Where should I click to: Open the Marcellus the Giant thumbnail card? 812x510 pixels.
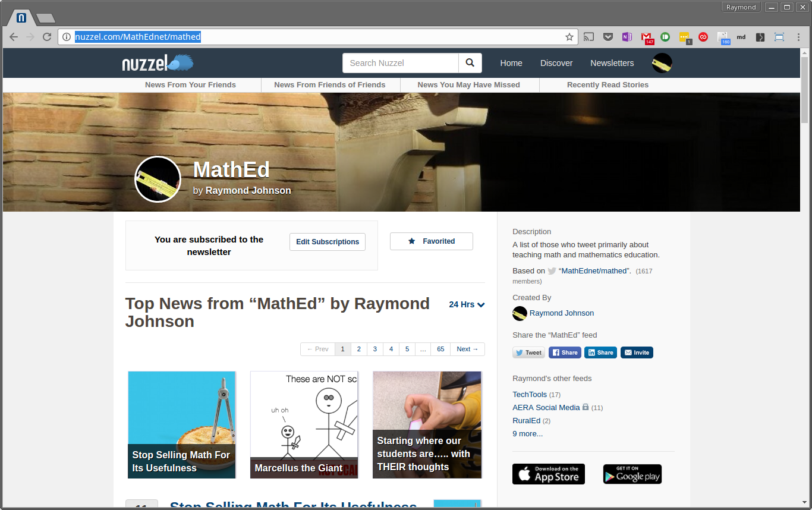click(304, 424)
